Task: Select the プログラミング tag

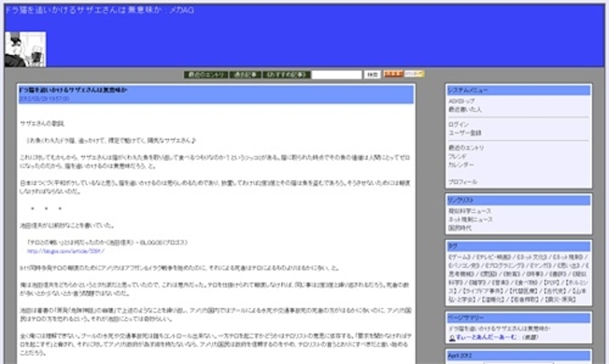Action: pos(504,266)
